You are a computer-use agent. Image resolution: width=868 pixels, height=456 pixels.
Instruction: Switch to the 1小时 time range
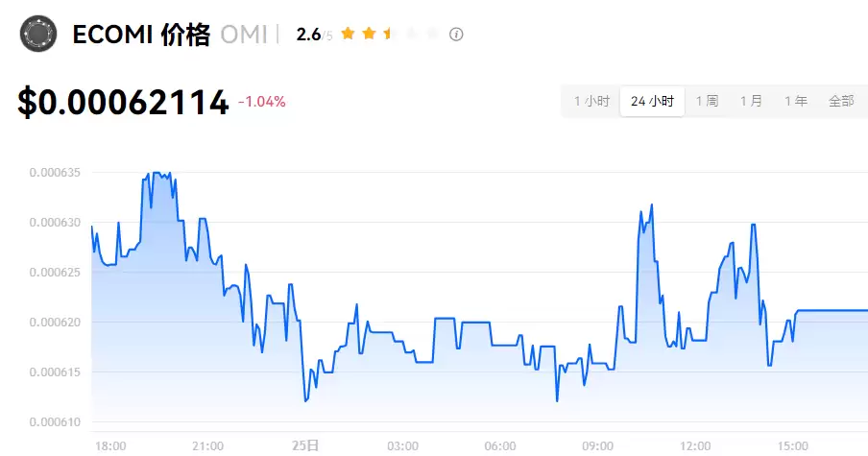coord(591,101)
